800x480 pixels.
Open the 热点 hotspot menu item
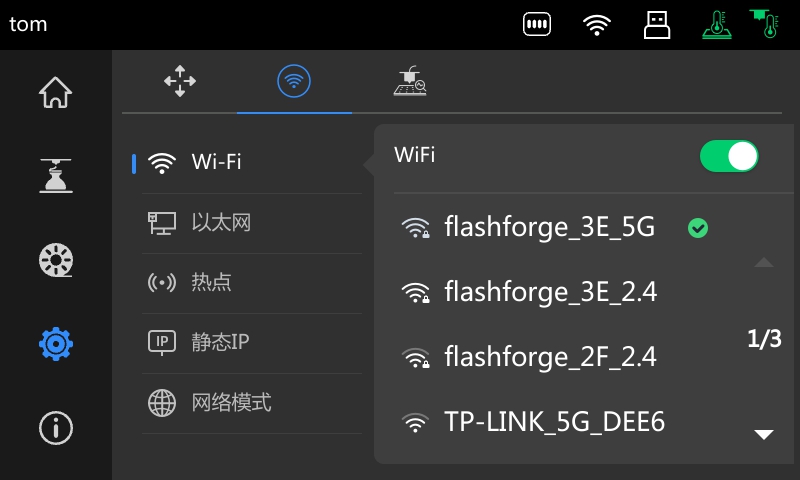[252, 283]
